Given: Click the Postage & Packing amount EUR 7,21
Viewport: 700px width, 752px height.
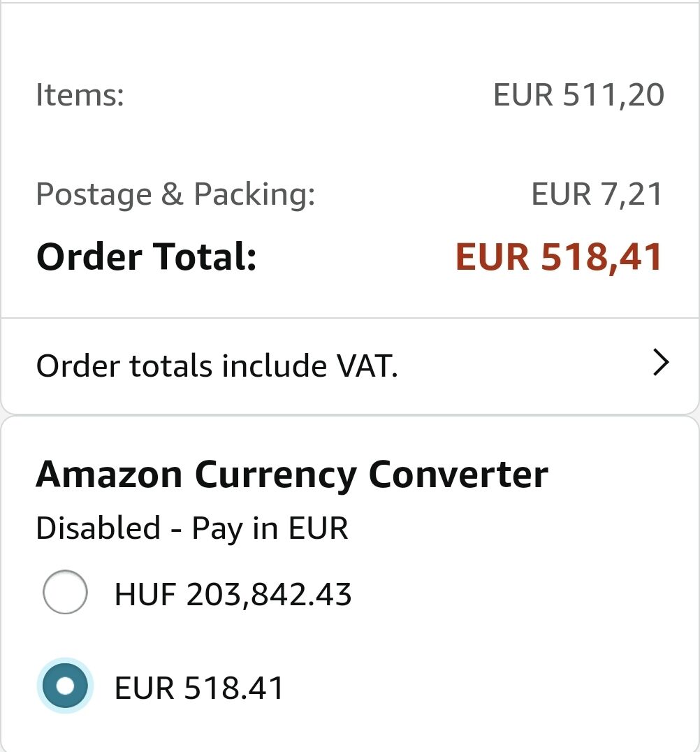Looking at the screenshot, I should click(x=597, y=194).
